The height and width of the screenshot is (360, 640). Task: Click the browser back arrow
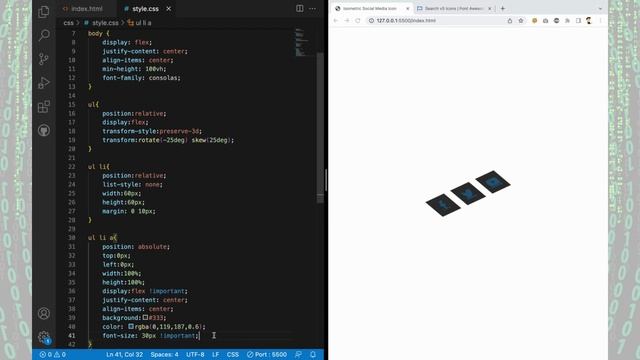(336, 20)
